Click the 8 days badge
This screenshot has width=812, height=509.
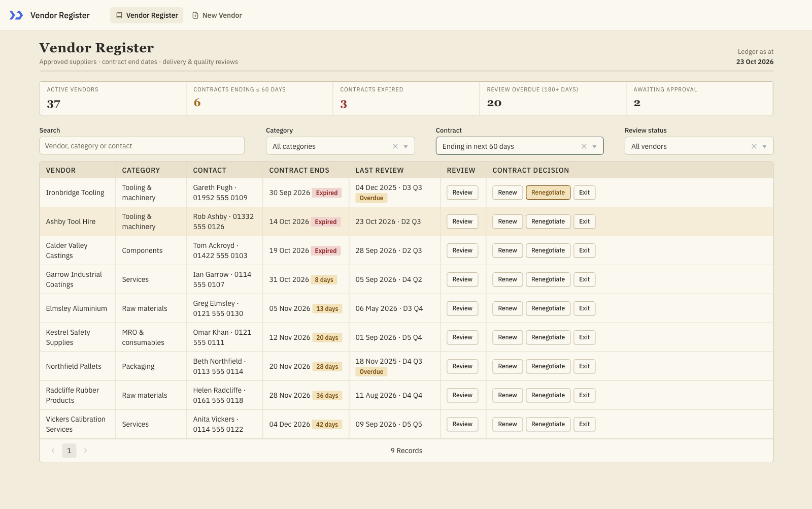[x=324, y=280]
